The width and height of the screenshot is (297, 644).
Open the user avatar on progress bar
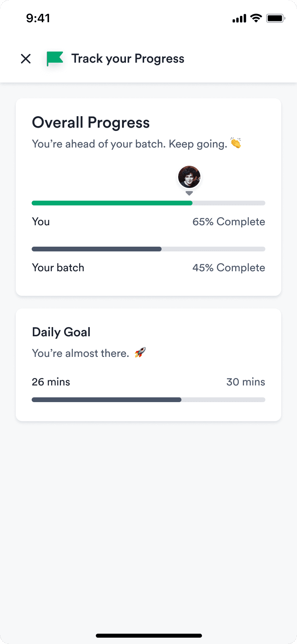tap(189, 177)
